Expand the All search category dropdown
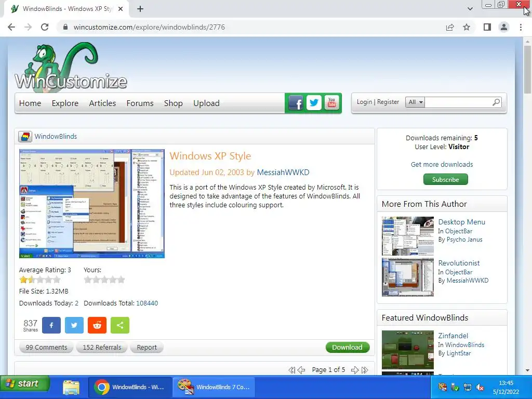Image resolution: width=532 pixels, height=399 pixels. tap(415, 102)
